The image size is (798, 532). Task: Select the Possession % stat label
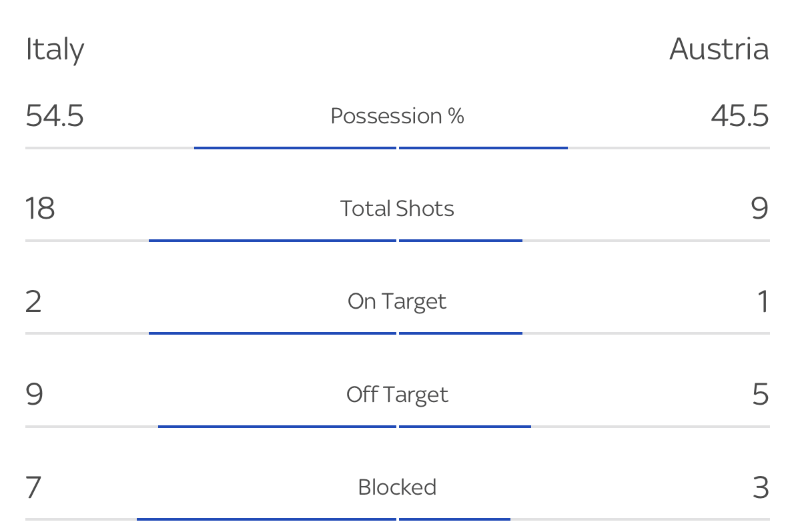(397, 116)
